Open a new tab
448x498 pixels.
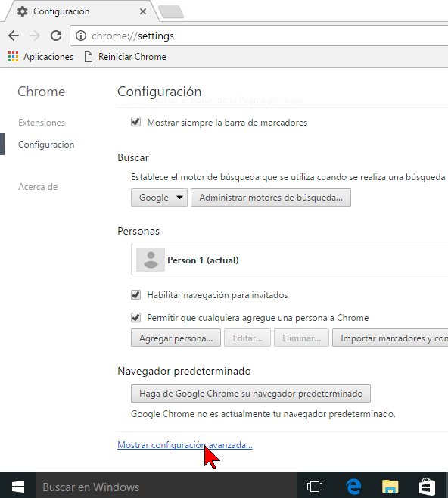[x=171, y=12]
